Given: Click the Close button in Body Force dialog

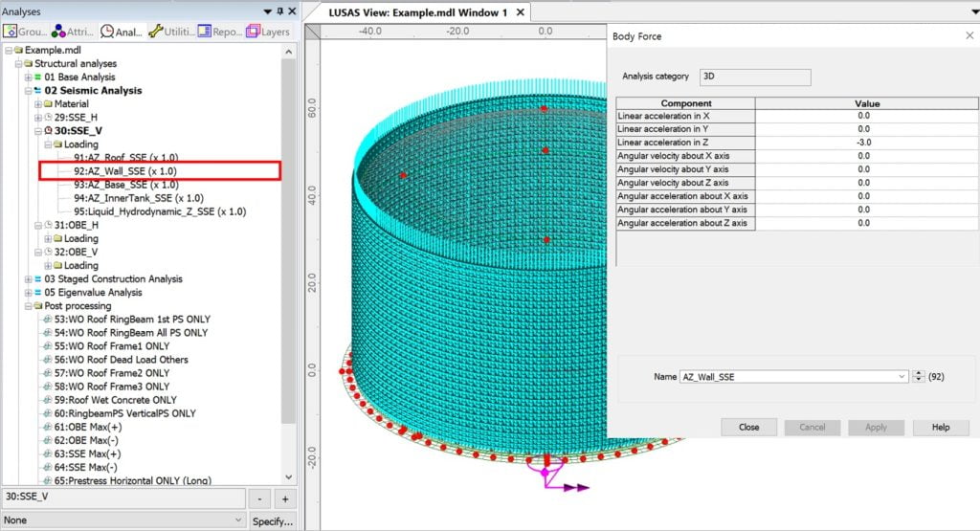Looking at the screenshot, I should (748, 428).
